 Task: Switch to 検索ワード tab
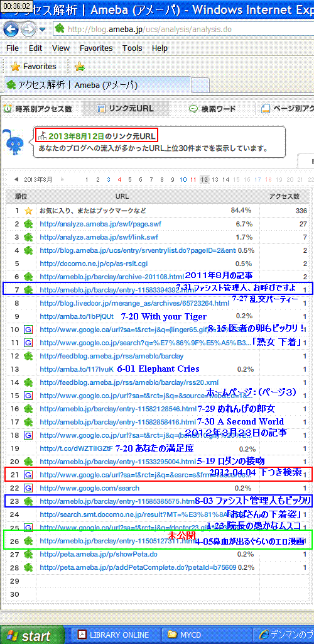pyautogui.click(x=212, y=109)
